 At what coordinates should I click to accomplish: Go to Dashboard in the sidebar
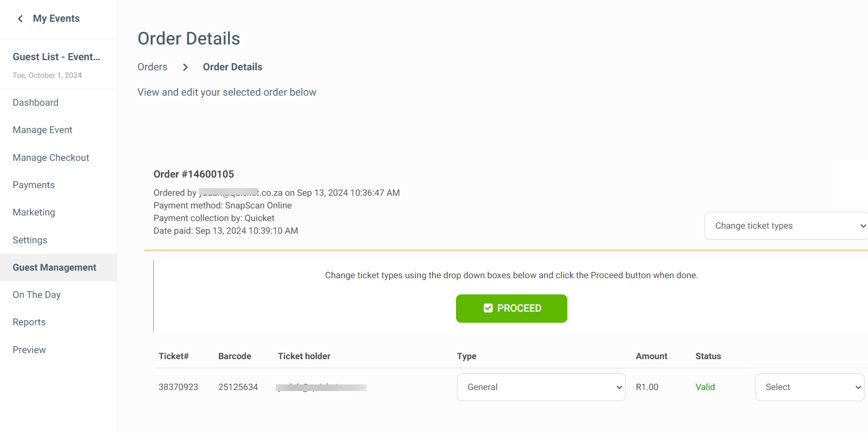(35, 103)
